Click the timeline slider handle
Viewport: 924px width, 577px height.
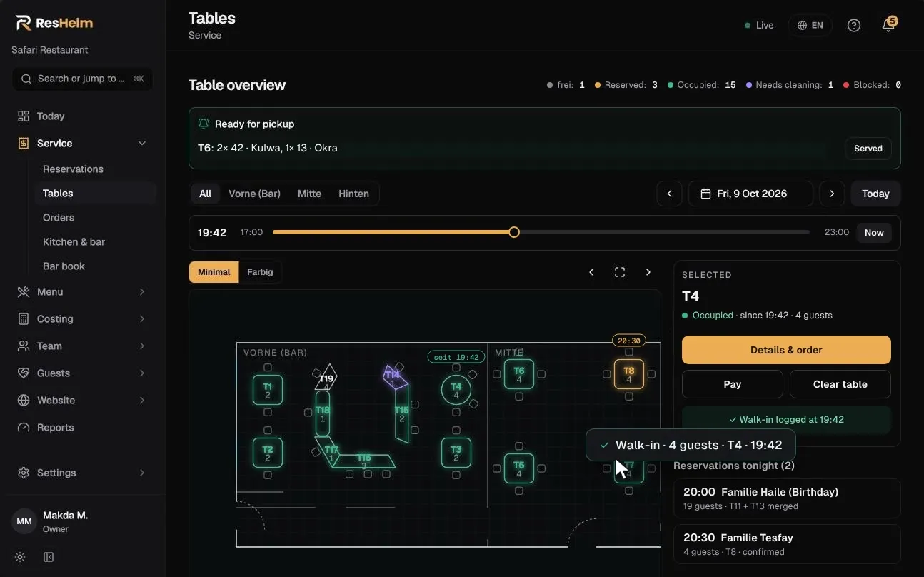pyautogui.click(x=514, y=232)
